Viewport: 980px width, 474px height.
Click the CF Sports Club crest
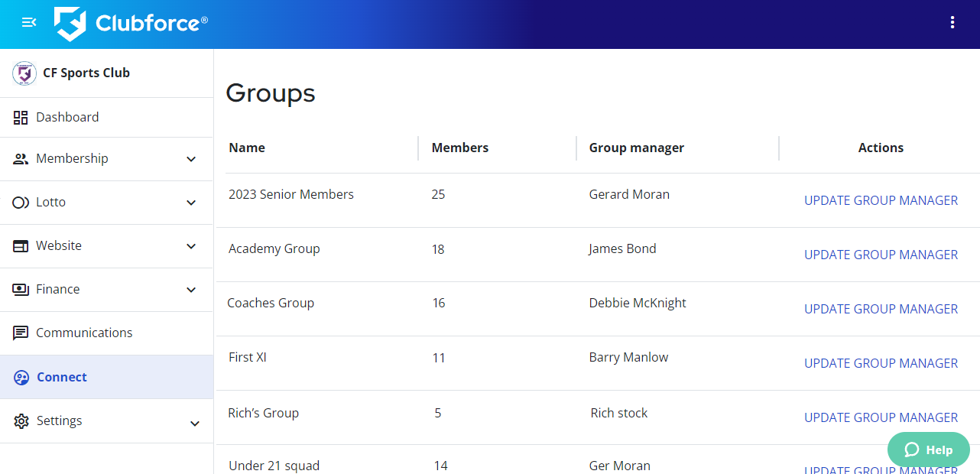pyautogui.click(x=24, y=73)
